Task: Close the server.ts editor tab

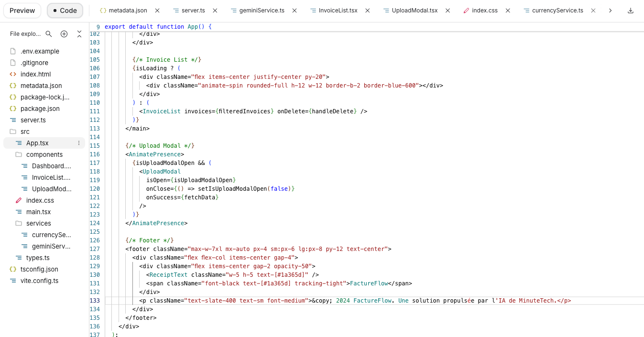Action: tap(215, 11)
